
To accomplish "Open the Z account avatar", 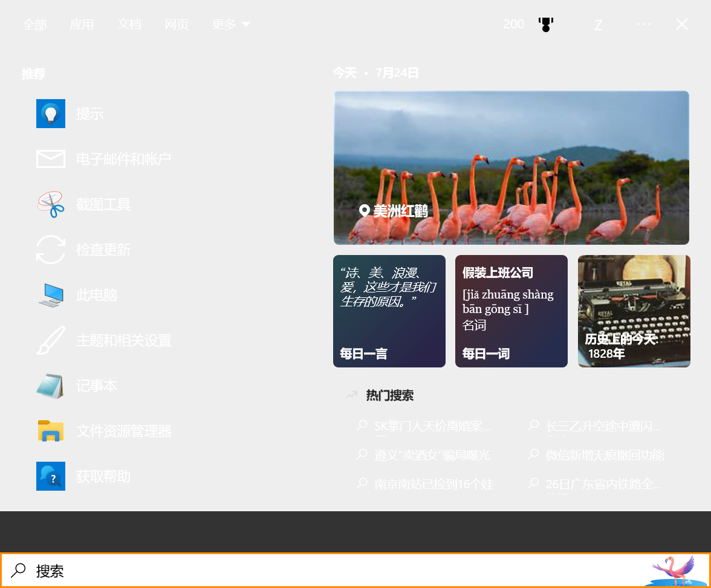I will pyautogui.click(x=599, y=25).
